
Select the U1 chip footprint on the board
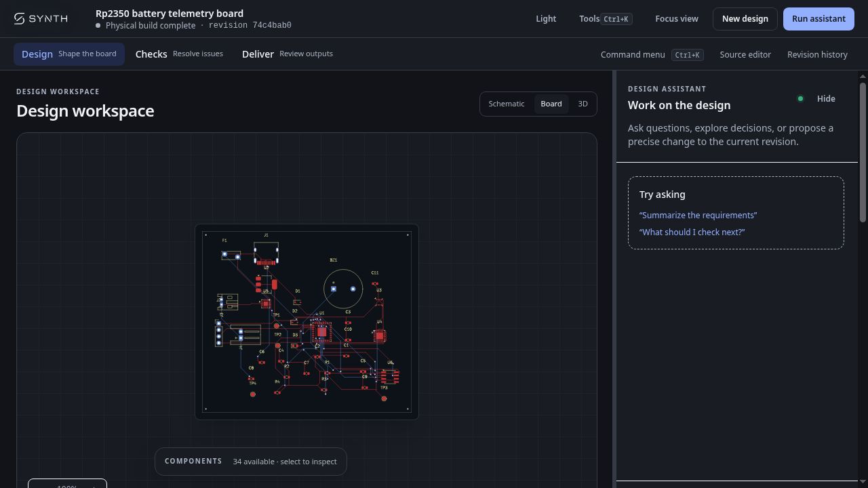(321, 331)
